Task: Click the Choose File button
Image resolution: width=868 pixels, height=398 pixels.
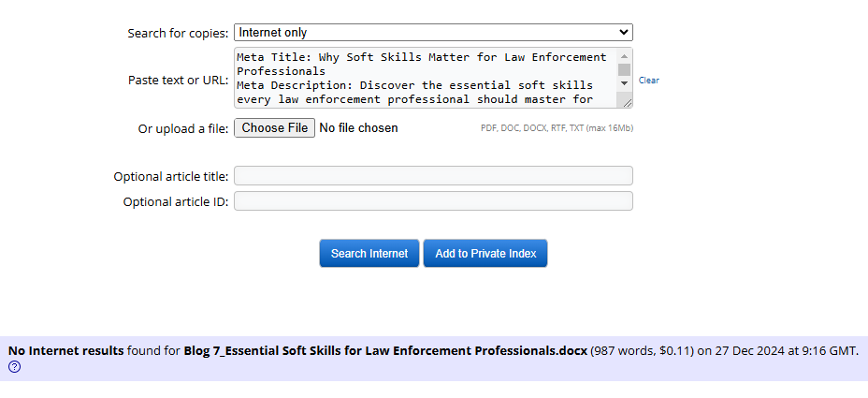Action: [275, 128]
